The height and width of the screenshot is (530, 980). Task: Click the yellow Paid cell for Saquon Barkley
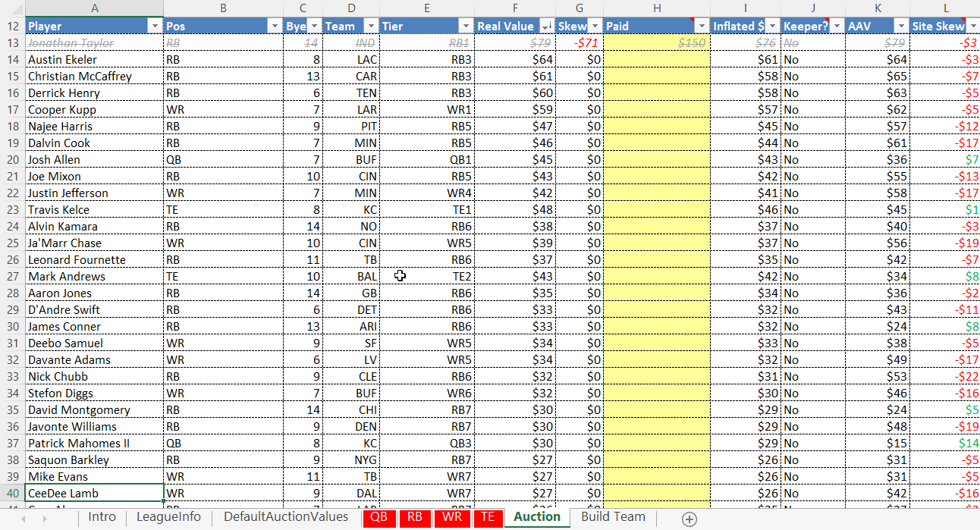coord(657,459)
